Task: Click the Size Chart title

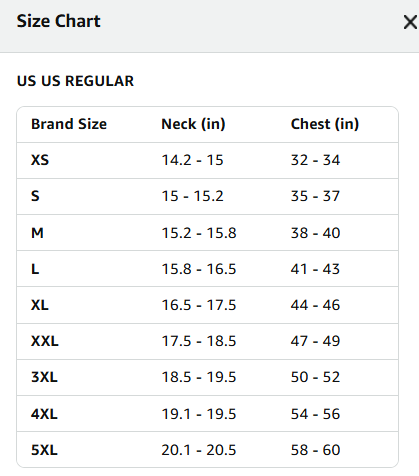Action: click(x=59, y=21)
